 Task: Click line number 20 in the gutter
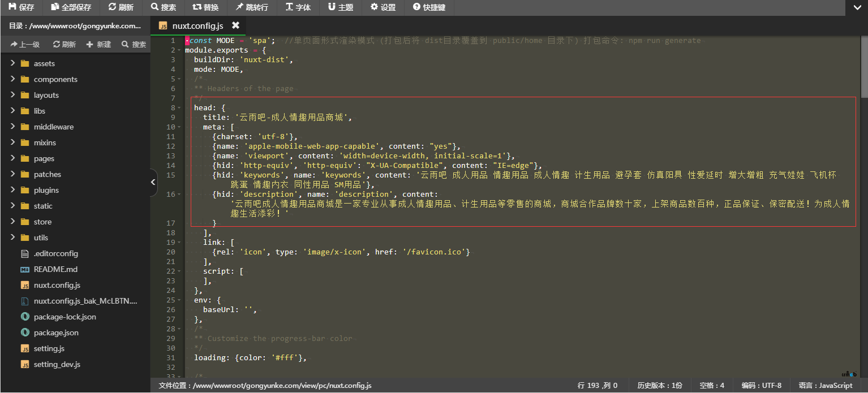tap(171, 252)
